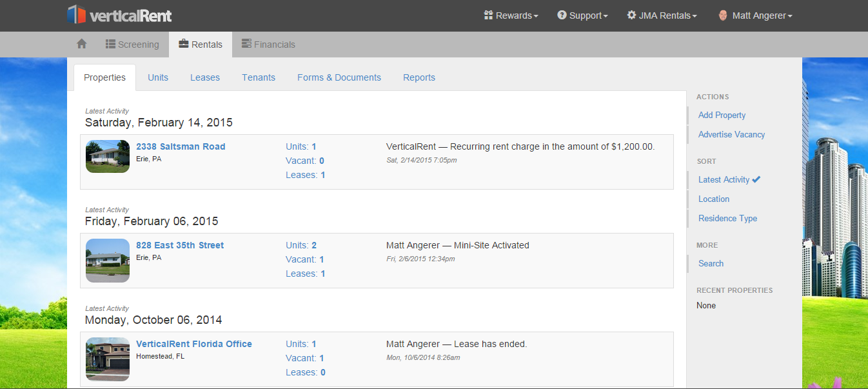The height and width of the screenshot is (389, 868).
Task: Open the Matt Angerer user menu
Action: tap(756, 15)
